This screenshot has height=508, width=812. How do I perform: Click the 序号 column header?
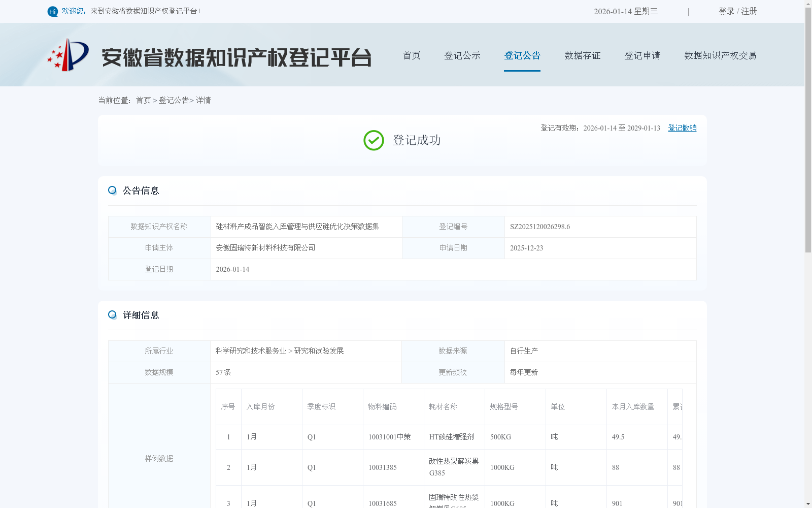pos(228,407)
